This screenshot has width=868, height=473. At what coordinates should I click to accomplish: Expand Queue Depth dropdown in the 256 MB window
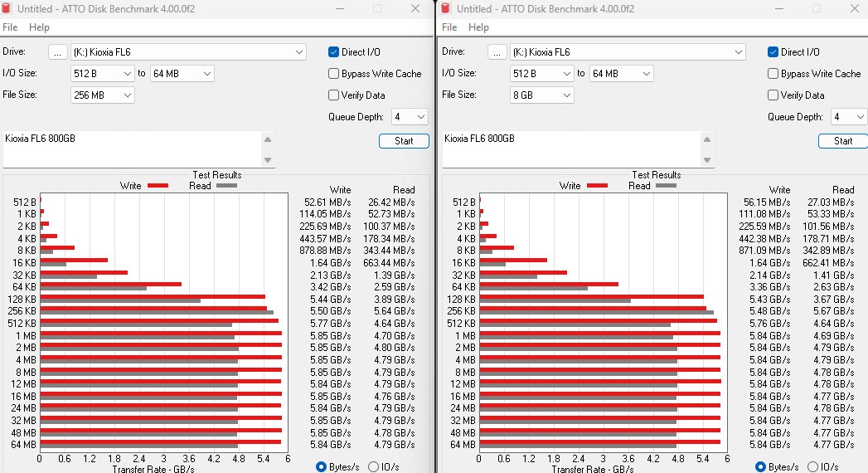click(x=420, y=117)
